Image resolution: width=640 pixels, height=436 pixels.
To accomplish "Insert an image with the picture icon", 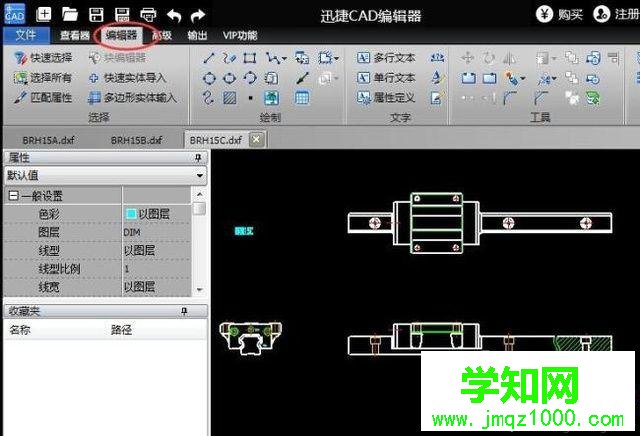I will pos(271,98).
